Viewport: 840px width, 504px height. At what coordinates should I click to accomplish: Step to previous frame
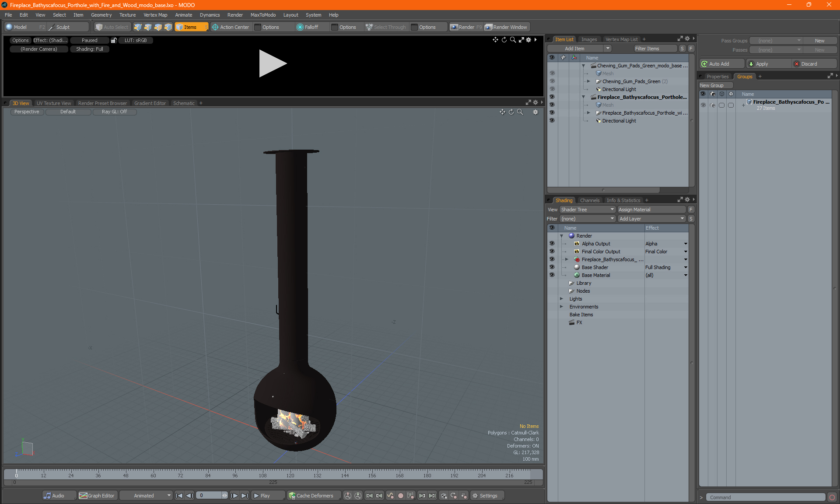click(189, 496)
